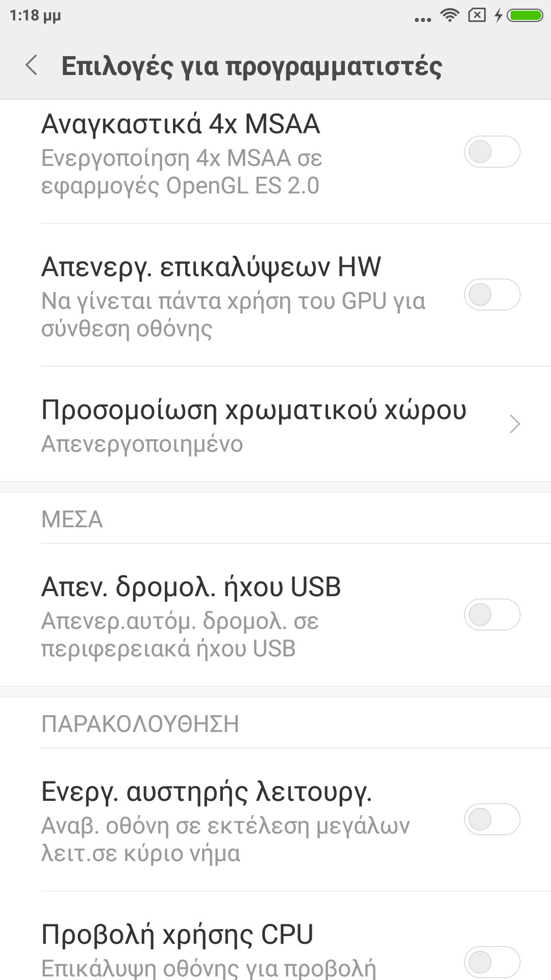Viewport: 551px width, 980px height.
Task: Select the ΜΕΣΑ section header
Action: 72,520
